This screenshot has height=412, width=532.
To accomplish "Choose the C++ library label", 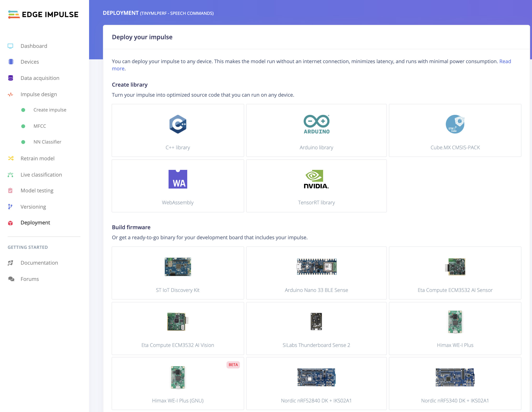I will [178, 148].
